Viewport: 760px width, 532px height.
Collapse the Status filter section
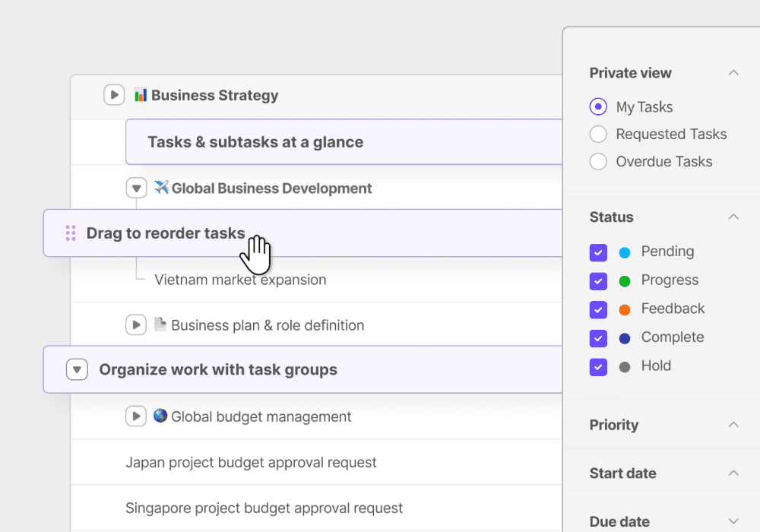point(733,217)
